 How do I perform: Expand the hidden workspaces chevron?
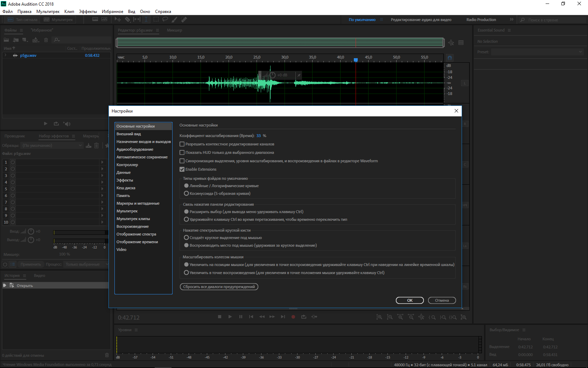pyautogui.click(x=511, y=20)
